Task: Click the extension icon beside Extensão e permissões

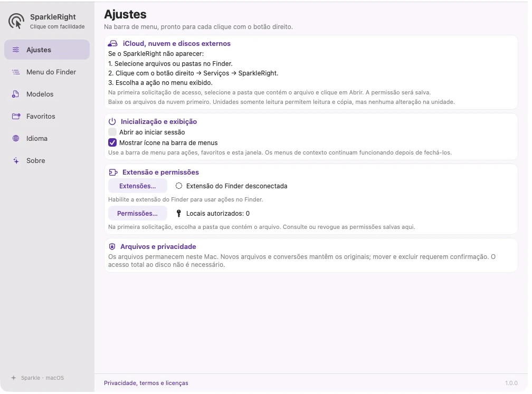Action: click(x=113, y=172)
